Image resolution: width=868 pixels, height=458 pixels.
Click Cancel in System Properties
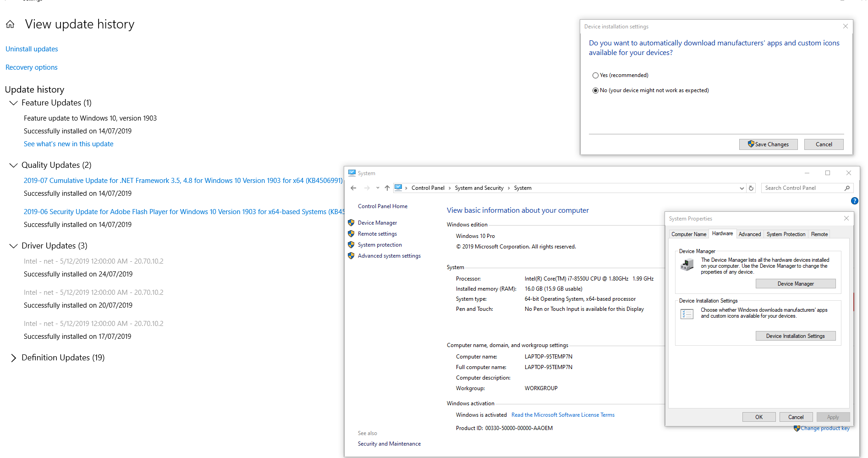pos(796,417)
